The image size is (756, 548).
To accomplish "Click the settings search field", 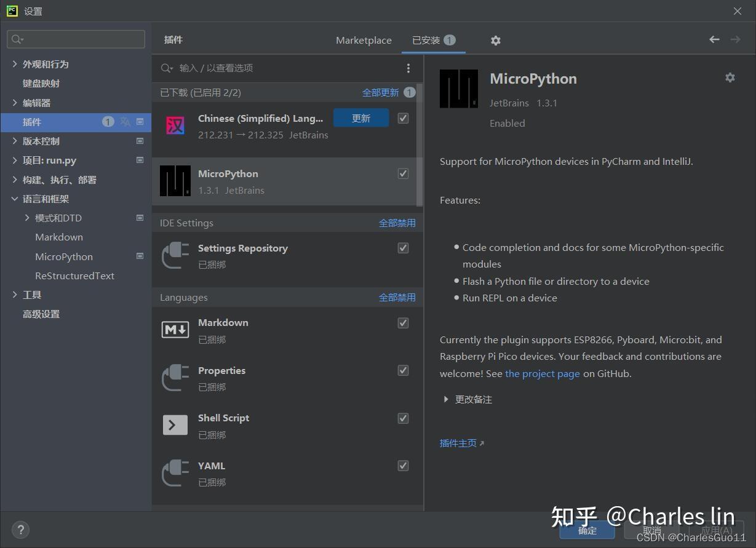I will 75,39.
